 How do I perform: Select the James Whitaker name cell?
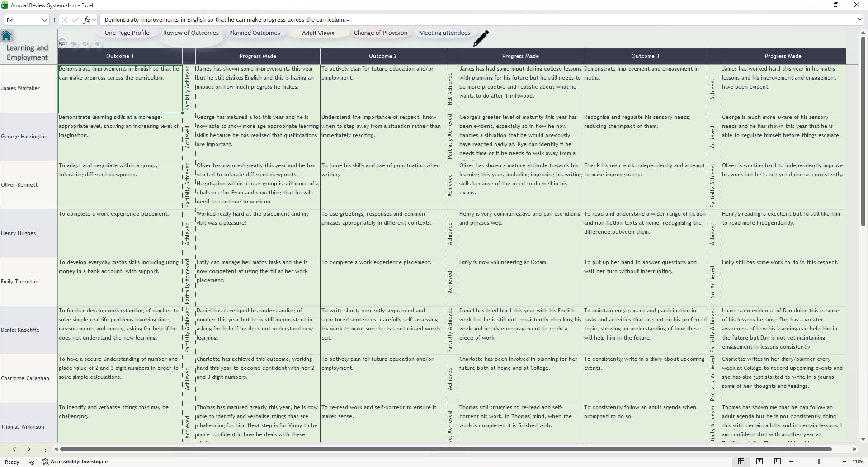(28, 88)
